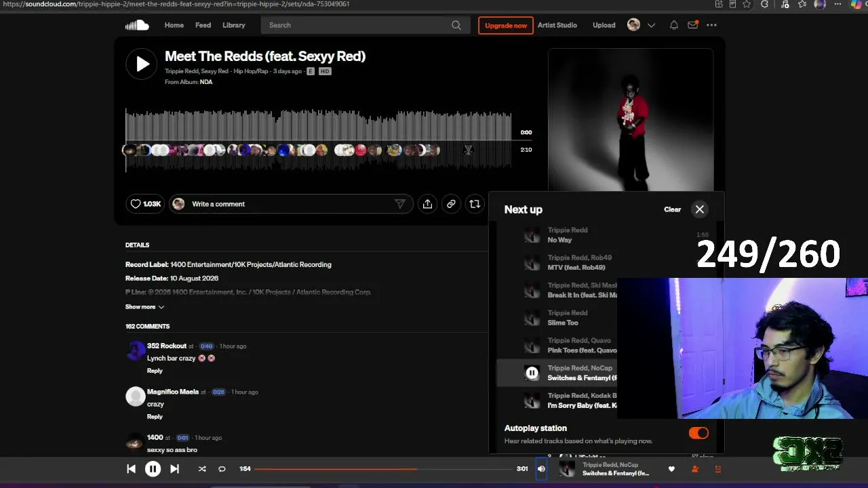Pause Switches & Fentanyl in Next up list
The height and width of the screenshot is (488, 868).
(532, 373)
